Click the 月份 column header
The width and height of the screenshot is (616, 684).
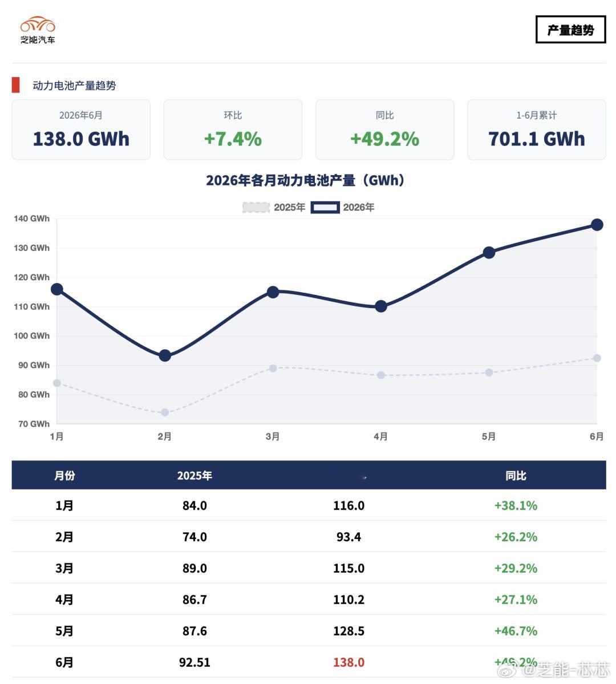pyautogui.click(x=64, y=475)
